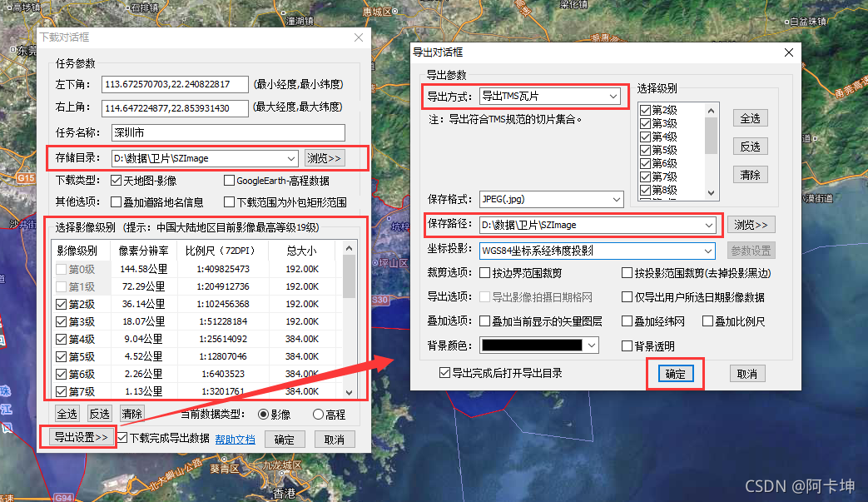Check 按投影范围裁剪(去掉投影黑边) option

click(627, 273)
